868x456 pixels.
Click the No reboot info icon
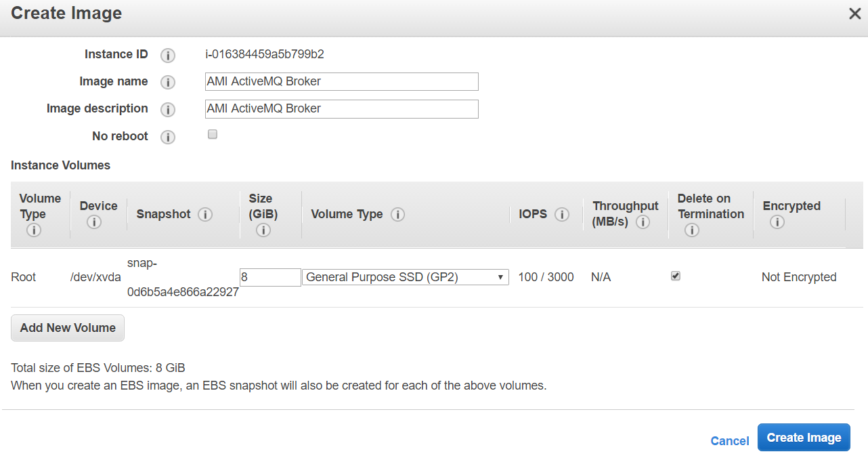pyautogui.click(x=168, y=138)
